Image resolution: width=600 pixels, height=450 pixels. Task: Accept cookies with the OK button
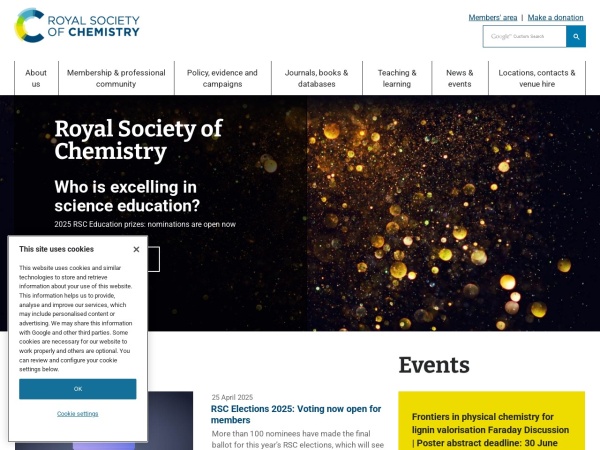pyautogui.click(x=78, y=389)
